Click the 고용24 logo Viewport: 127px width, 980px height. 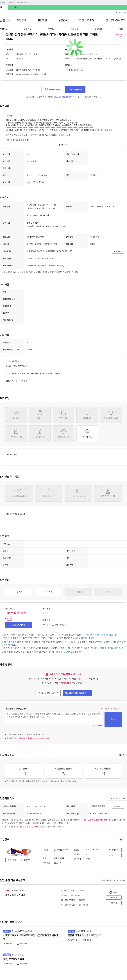pyautogui.click(x=5, y=20)
